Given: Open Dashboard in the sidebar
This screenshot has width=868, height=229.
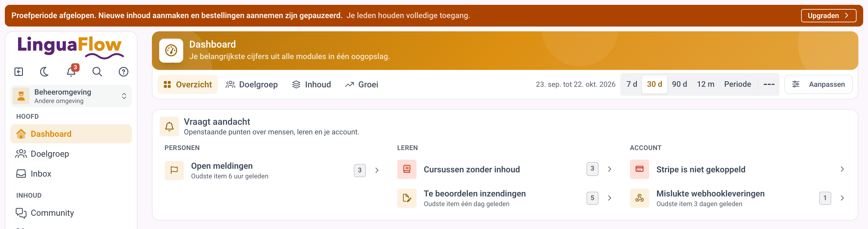Looking at the screenshot, I should pos(71,134).
